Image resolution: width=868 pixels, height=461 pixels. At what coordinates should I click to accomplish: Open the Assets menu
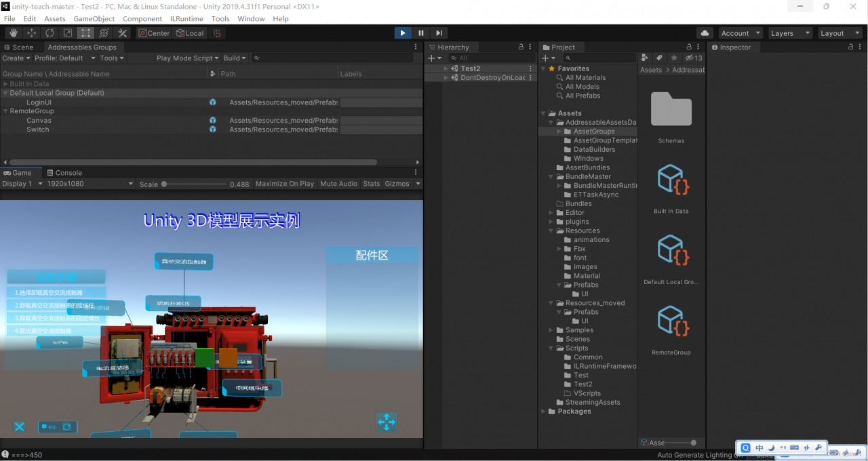[x=55, y=19]
